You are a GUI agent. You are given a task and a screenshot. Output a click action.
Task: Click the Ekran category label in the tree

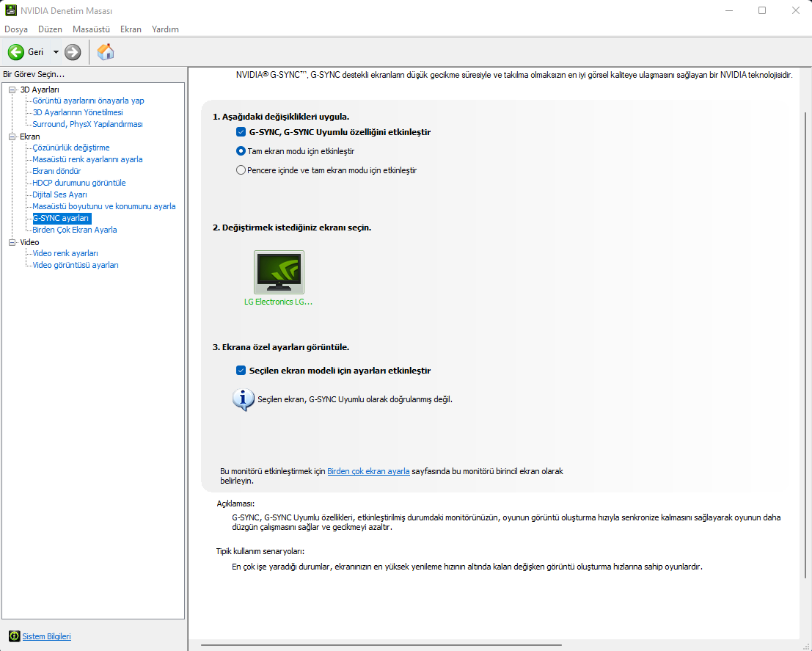30,137
